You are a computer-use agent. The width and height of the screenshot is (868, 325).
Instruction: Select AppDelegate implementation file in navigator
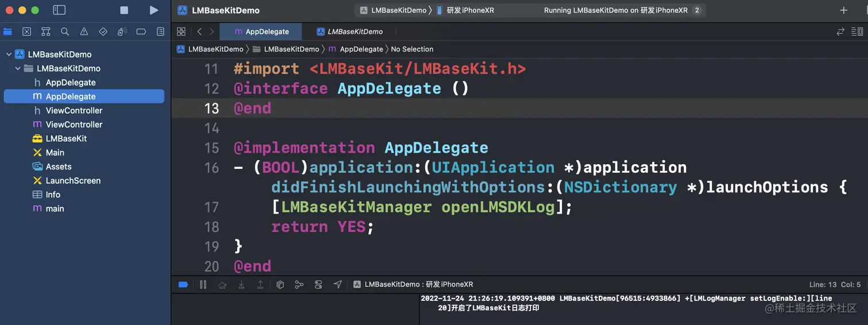point(84,96)
